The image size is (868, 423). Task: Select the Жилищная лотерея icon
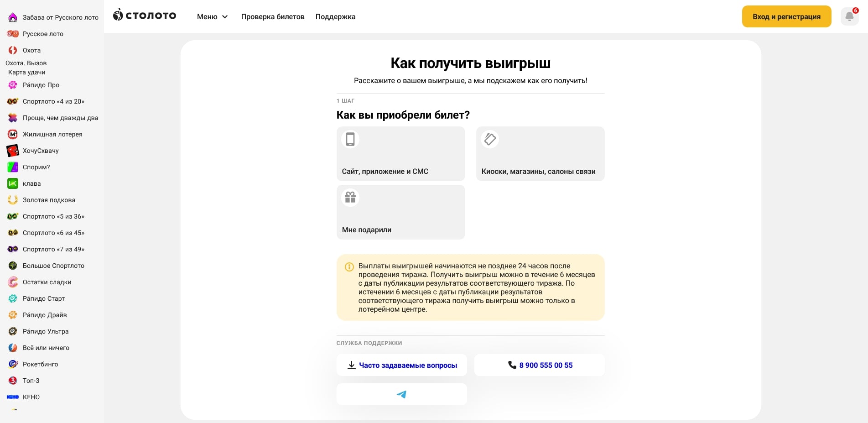pos(12,134)
